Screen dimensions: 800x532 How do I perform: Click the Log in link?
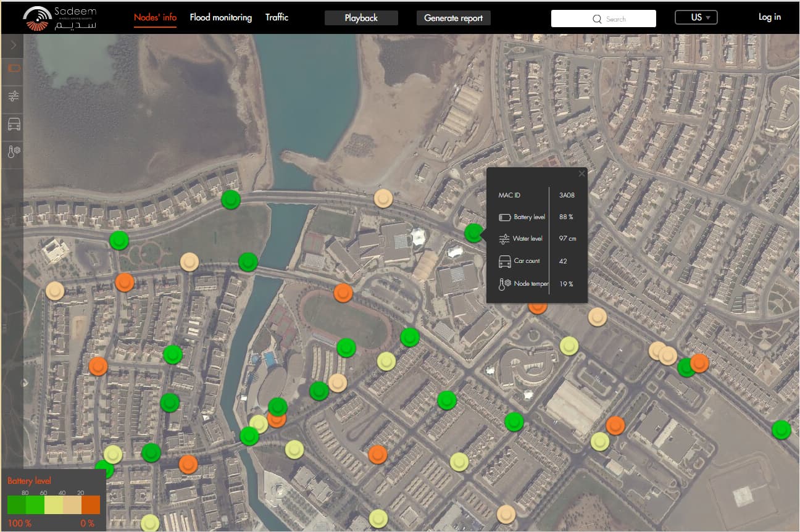[x=769, y=17]
